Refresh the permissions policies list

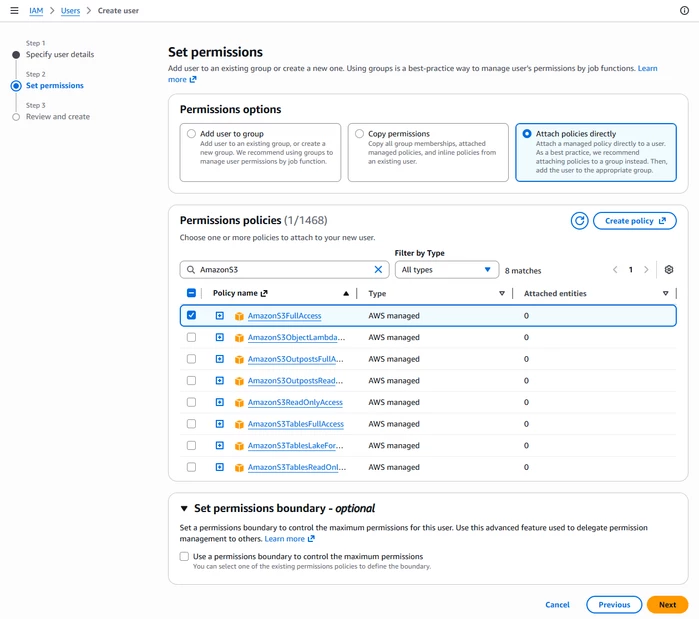click(x=579, y=221)
